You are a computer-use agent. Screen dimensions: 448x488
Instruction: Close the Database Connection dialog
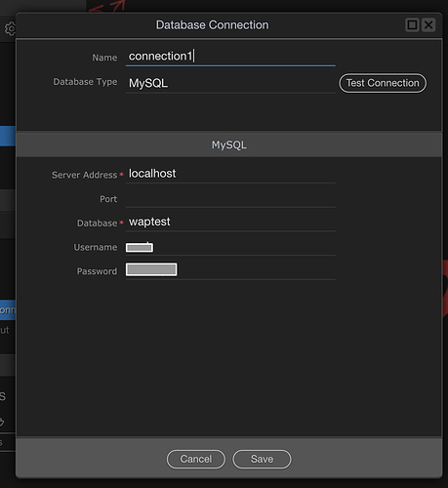[x=428, y=24]
